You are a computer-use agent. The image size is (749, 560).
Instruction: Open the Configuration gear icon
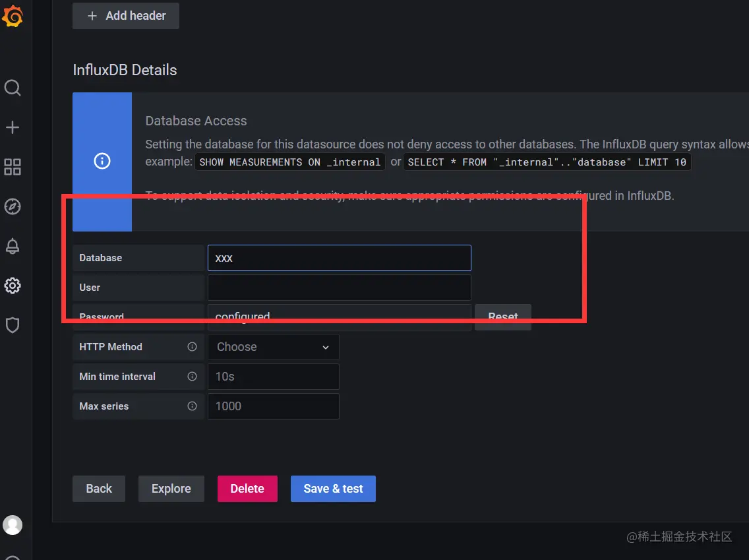[x=13, y=286]
